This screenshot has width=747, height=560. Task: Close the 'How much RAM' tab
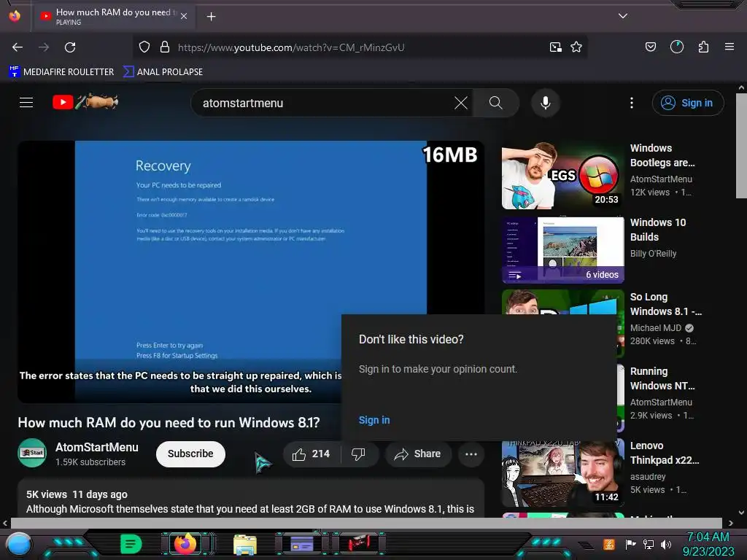coord(184,16)
